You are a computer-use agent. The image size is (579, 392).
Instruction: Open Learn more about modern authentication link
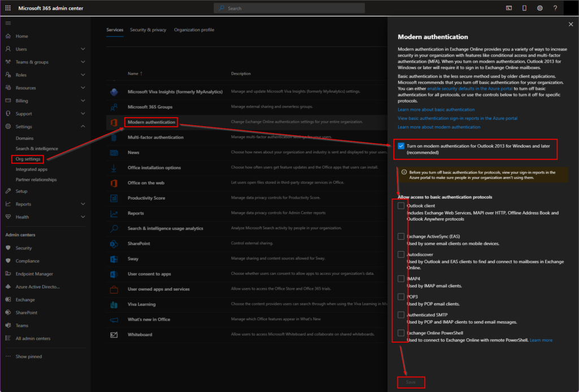439,127
